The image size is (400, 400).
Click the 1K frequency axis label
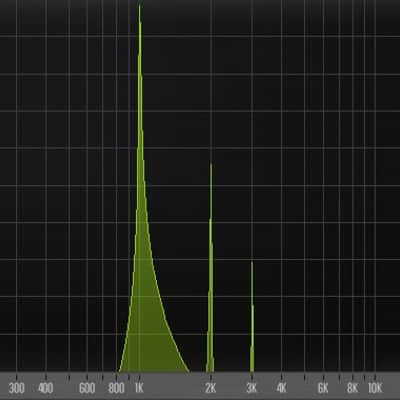tap(139, 388)
